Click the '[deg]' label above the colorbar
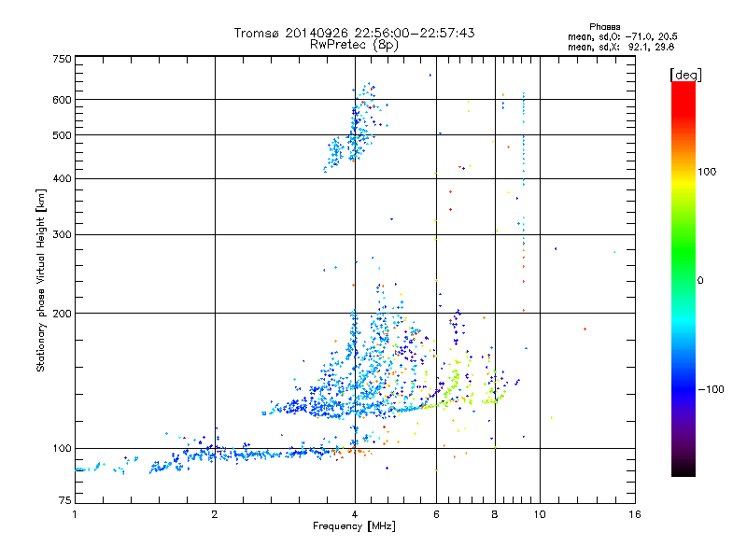The height and width of the screenshot is (560, 747). (685, 75)
